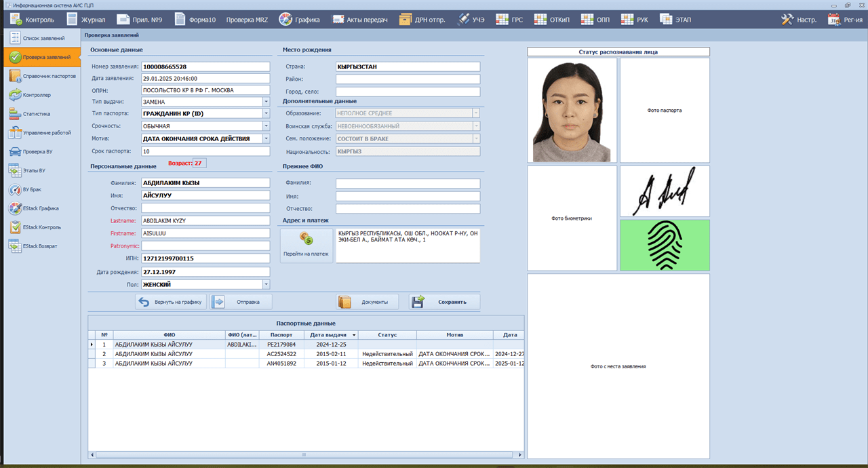Open Дата выдачи column sort arrow
Image resolution: width=868 pixels, height=468 pixels.
pos(353,335)
